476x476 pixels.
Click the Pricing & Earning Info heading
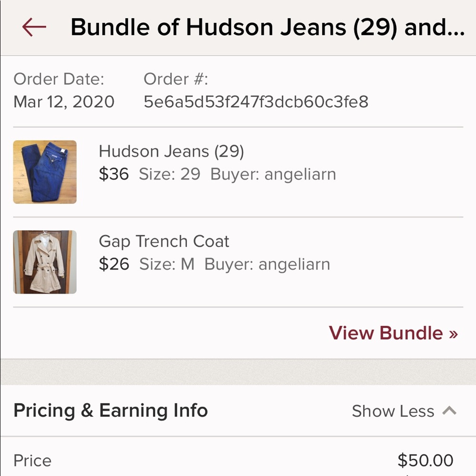point(110,410)
